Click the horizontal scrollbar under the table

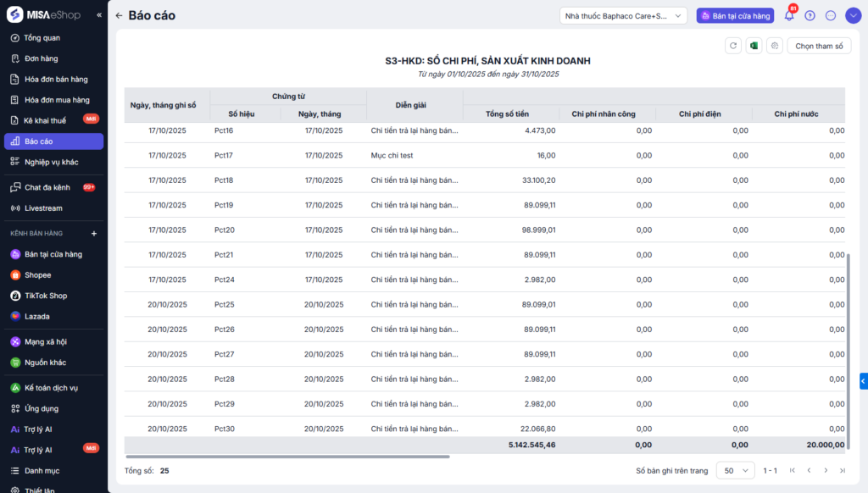[288, 457]
